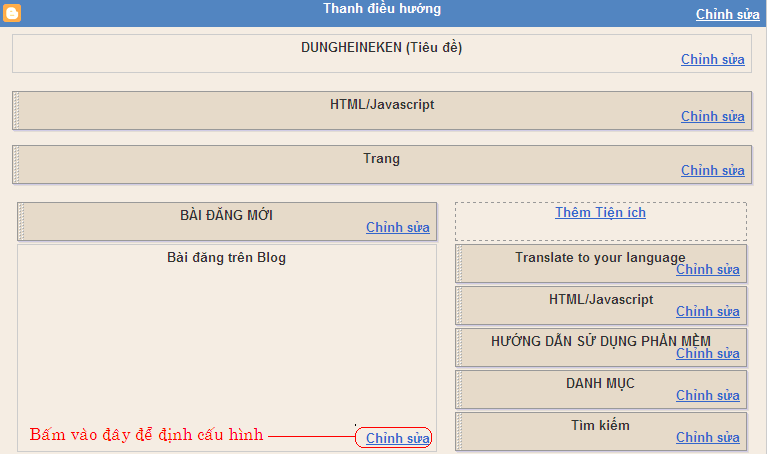The height and width of the screenshot is (454, 767).
Task: Grab the drag handle of DANH MỤC widget
Action: (459, 390)
